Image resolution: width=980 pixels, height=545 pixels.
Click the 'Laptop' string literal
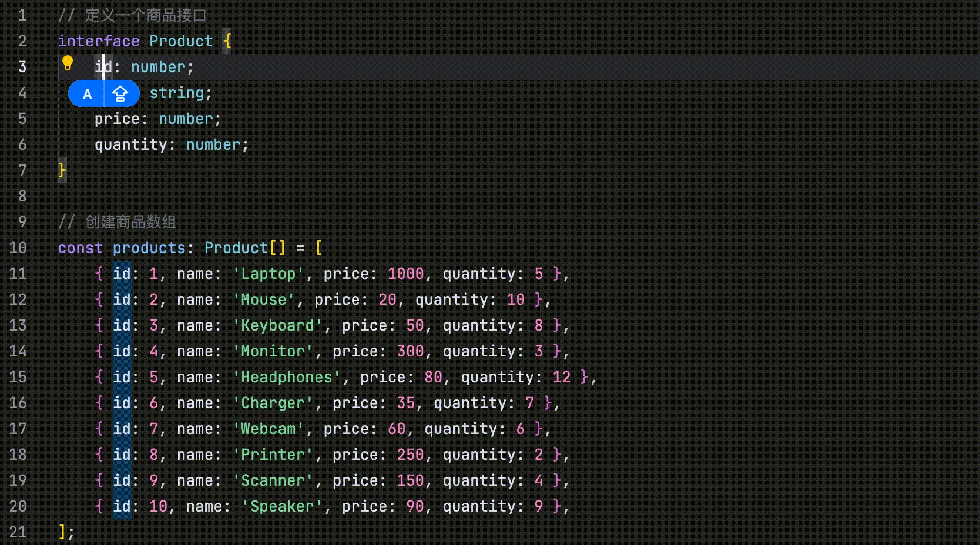[x=268, y=274]
